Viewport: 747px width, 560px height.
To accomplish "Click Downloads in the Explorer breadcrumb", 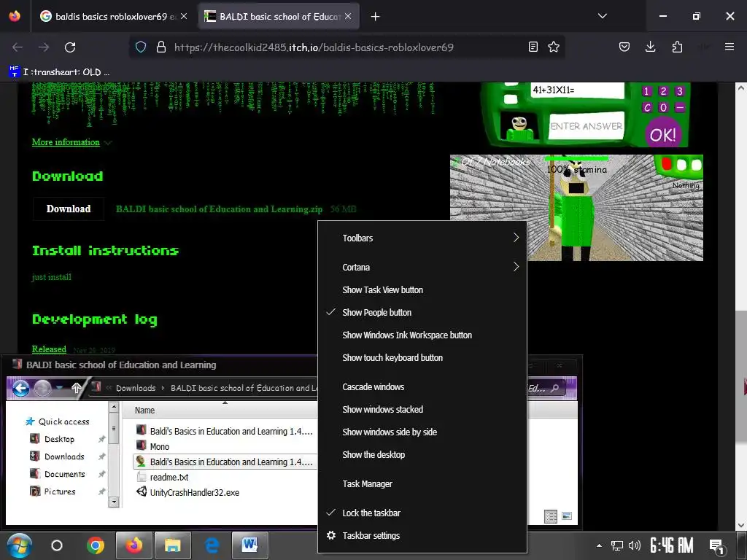I will point(135,388).
